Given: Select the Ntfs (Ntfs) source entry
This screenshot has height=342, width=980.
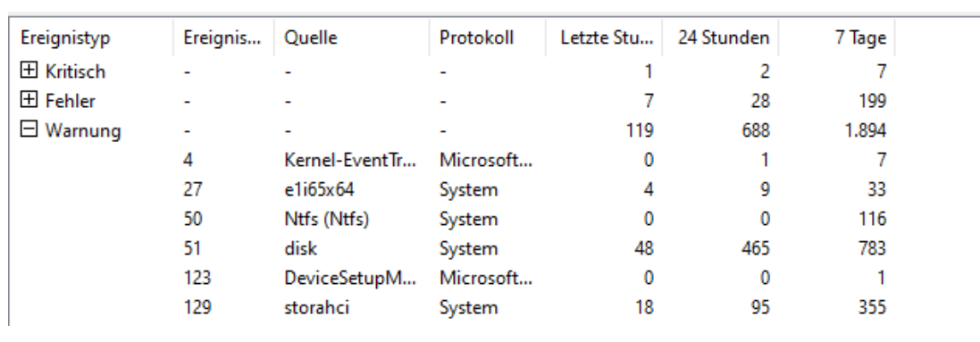Looking at the screenshot, I should 328,219.
